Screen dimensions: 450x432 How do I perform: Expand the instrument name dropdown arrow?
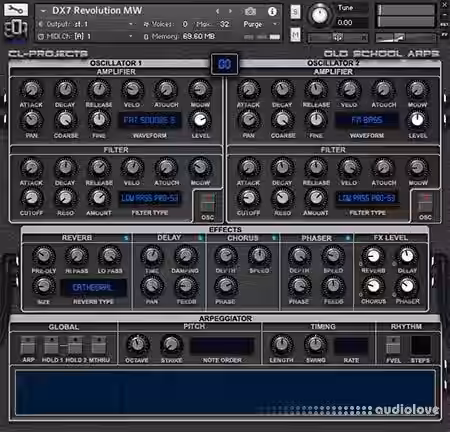coord(43,11)
